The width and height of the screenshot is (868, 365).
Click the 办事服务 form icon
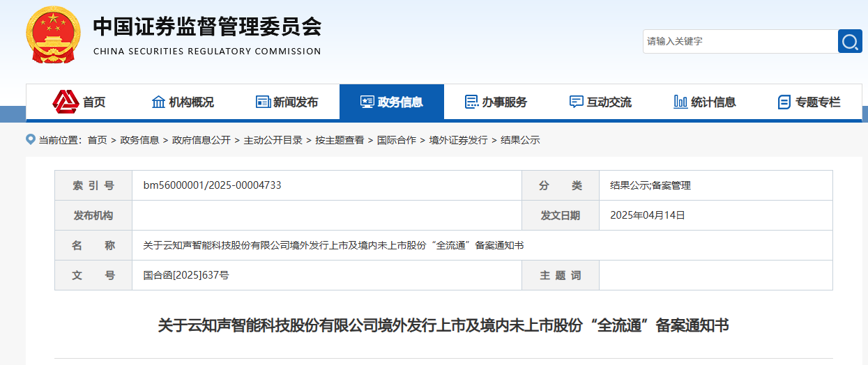(x=471, y=102)
